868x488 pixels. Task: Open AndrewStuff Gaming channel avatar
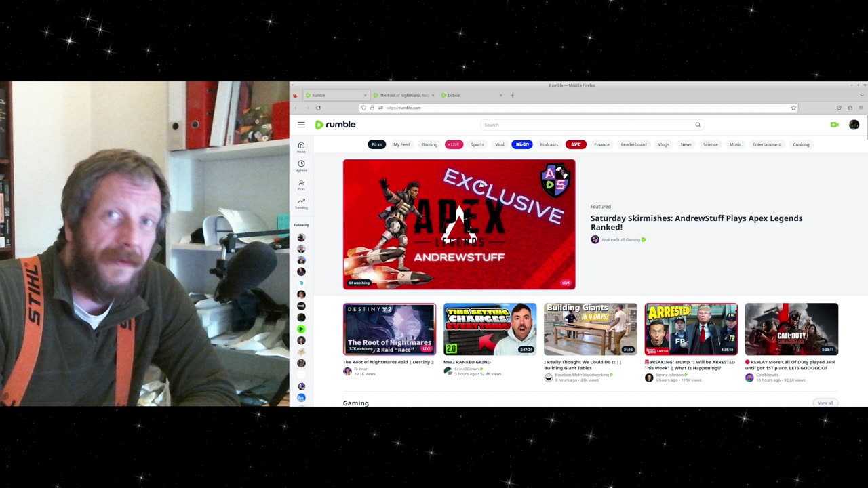[595, 239]
